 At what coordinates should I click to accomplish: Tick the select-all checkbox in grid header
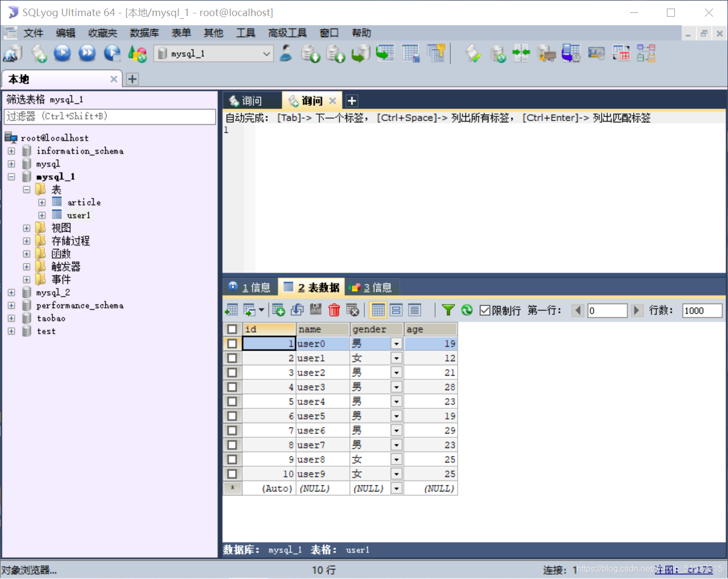(232, 329)
